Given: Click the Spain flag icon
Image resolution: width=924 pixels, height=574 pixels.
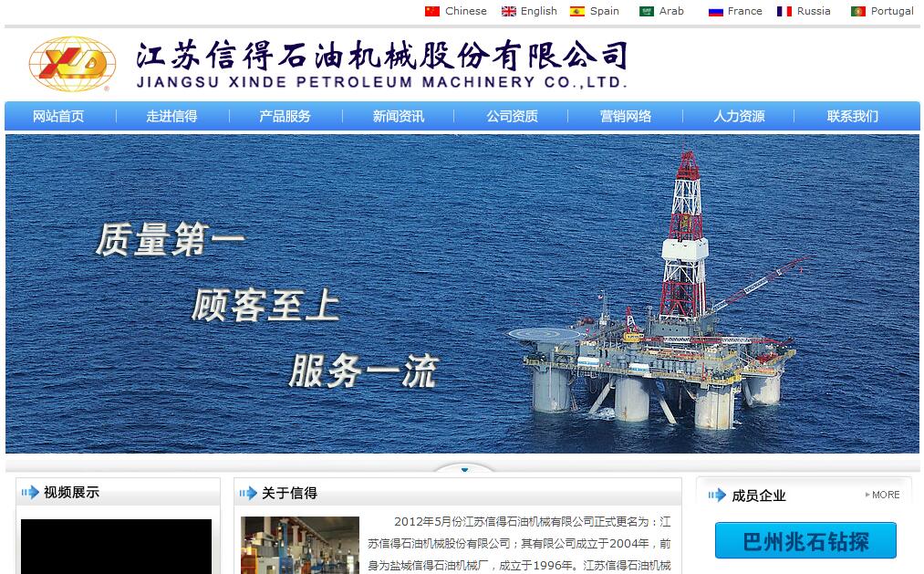Looking at the screenshot, I should click(577, 11).
